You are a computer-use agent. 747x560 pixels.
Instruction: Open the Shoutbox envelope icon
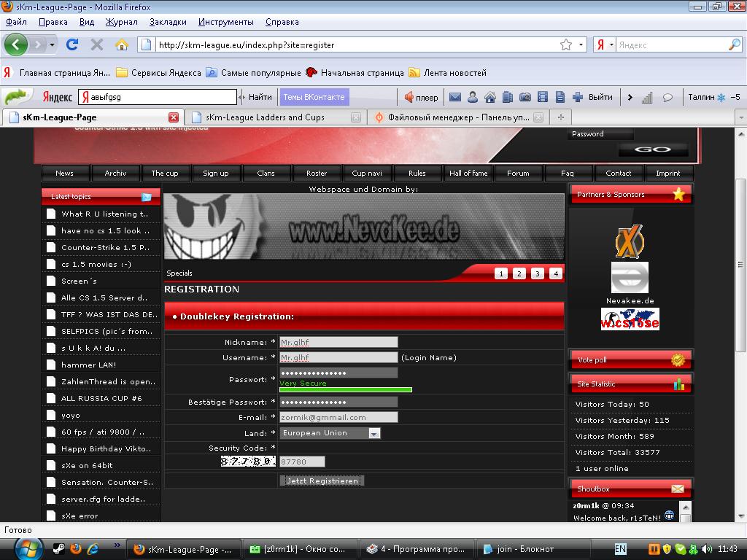point(678,489)
